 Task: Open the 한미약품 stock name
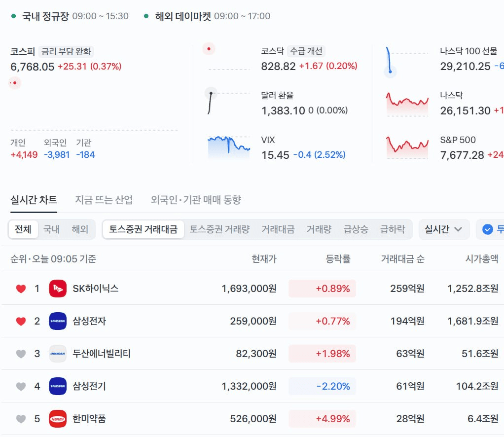tap(89, 419)
